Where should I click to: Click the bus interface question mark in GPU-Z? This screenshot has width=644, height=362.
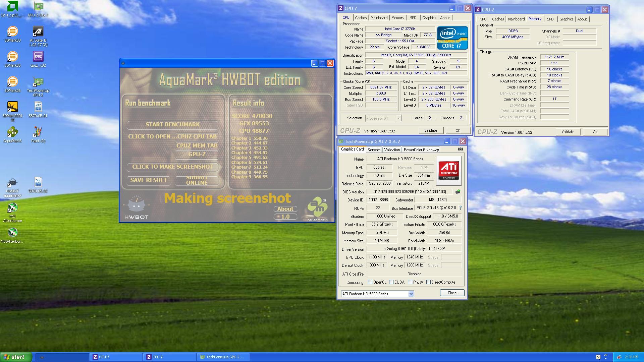point(460,208)
